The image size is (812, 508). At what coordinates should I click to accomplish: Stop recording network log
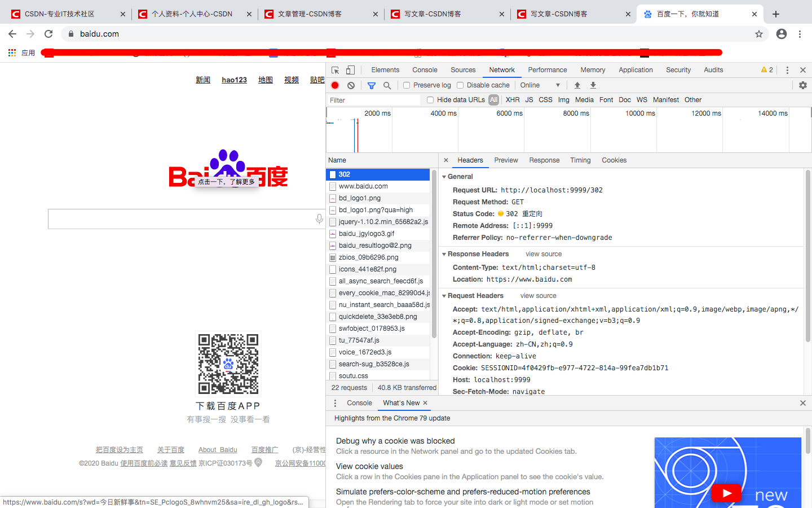pyautogui.click(x=335, y=85)
